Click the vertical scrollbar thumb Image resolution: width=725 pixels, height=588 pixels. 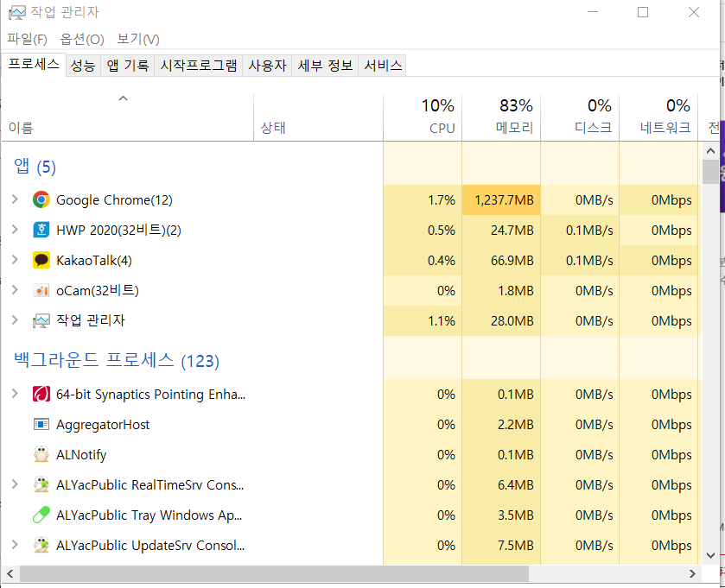pos(710,172)
